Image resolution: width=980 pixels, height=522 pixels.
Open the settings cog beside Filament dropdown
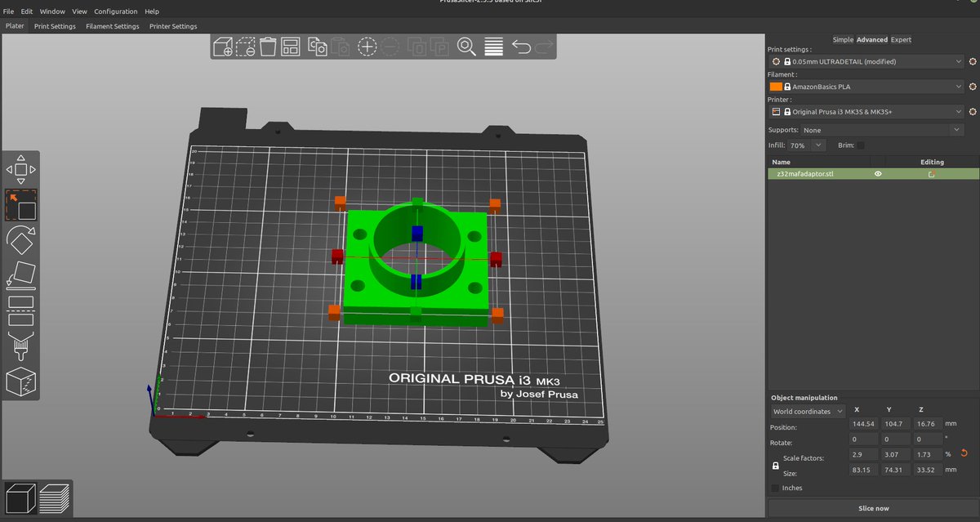click(973, 87)
